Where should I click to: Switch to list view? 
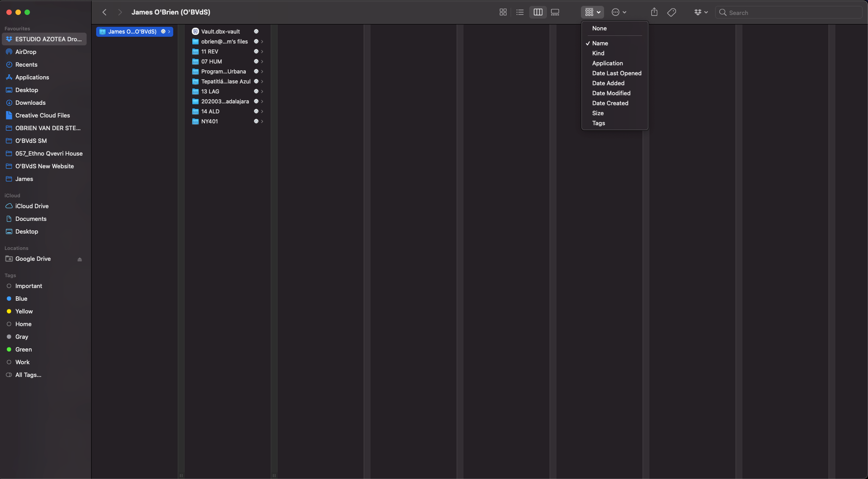(x=520, y=12)
